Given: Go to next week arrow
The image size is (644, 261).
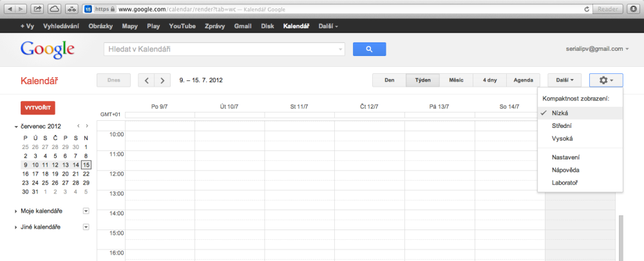Looking at the screenshot, I should point(162,80).
